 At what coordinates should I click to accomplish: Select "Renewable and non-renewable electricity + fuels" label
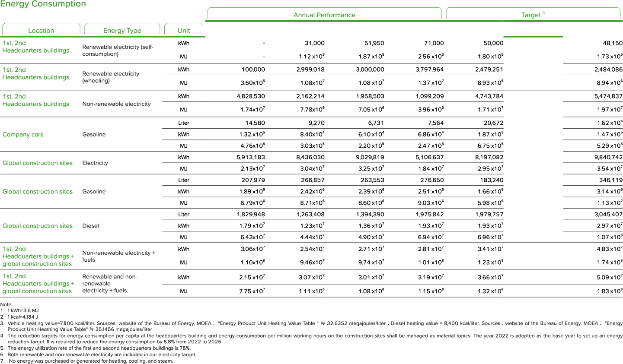tap(110, 283)
